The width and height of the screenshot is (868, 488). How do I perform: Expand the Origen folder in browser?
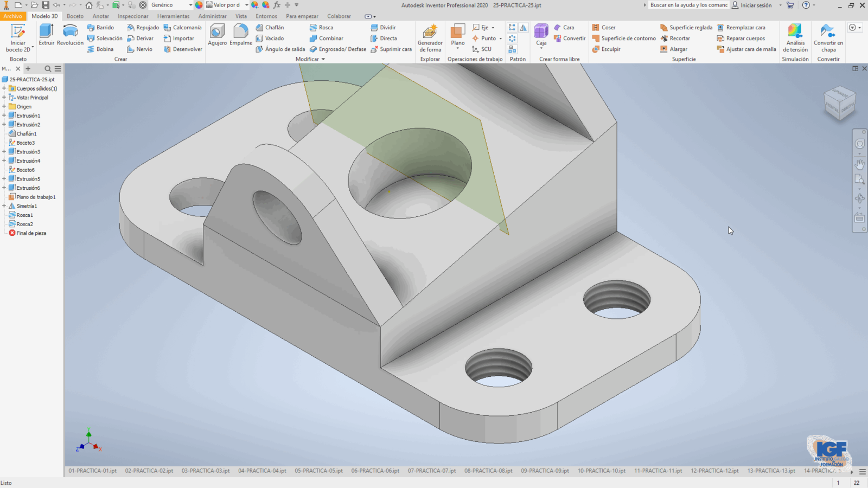(x=4, y=107)
